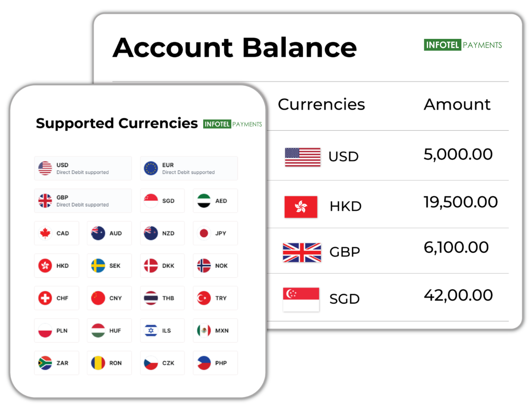Click the Hong Kong flag in Account Balance

coord(301,207)
